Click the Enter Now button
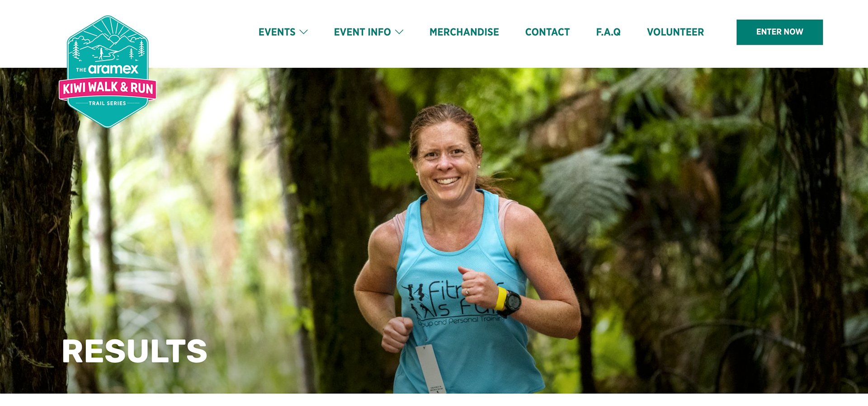The width and height of the screenshot is (868, 406). coord(779,32)
